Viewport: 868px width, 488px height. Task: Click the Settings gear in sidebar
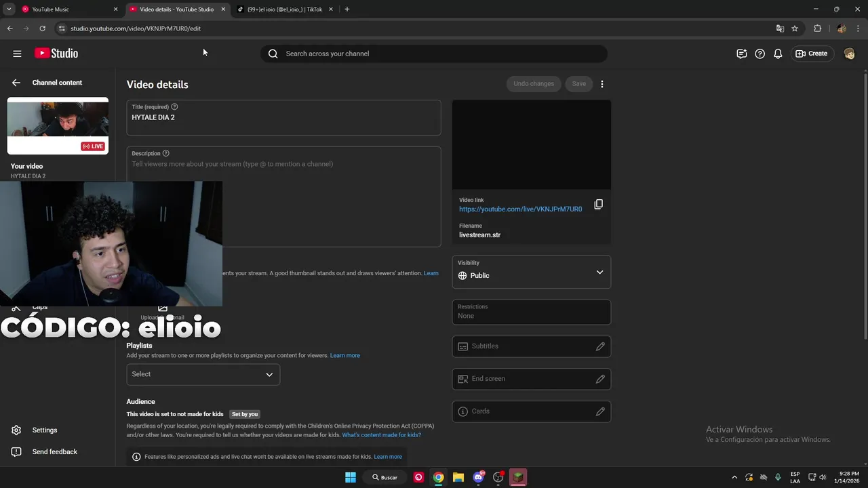[x=16, y=430]
